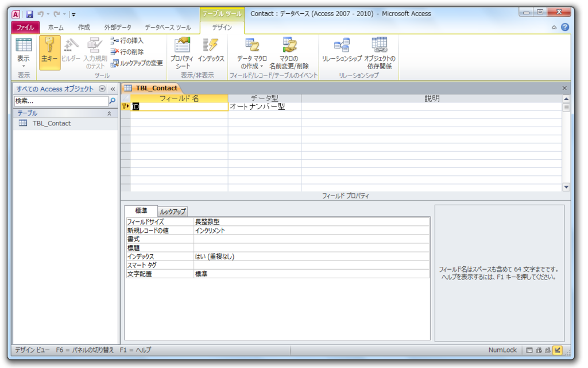This screenshot has height=368, width=588.
Task: Click the インデックス value はい (重複なし)
Action: point(311,256)
